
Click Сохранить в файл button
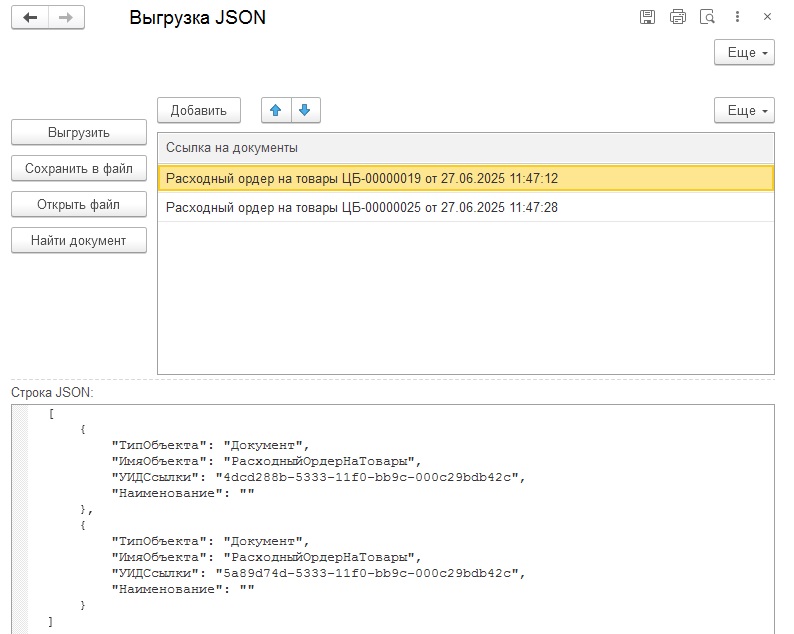pyautogui.click(x=79, y=169)
